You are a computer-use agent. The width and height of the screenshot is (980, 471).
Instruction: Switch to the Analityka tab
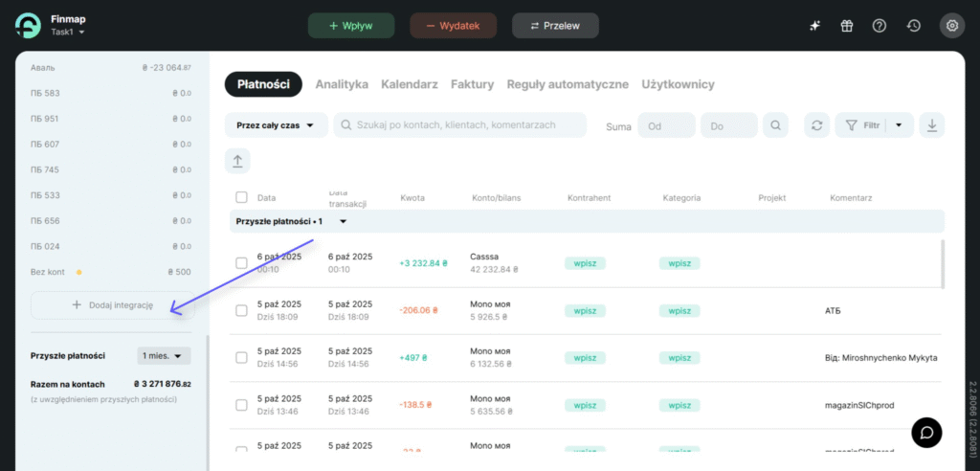pos(342,84)
